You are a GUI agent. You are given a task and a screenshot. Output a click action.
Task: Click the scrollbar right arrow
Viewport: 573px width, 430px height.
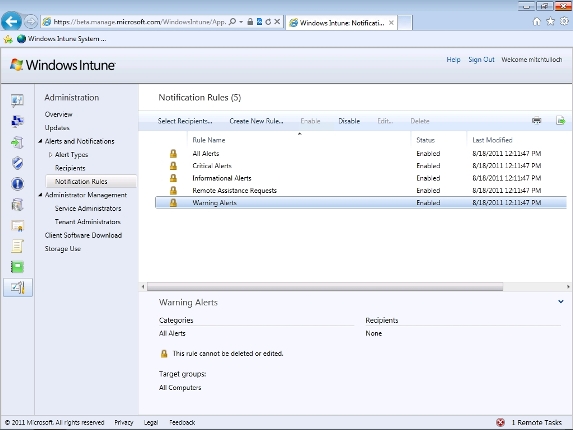click(568, 287)
